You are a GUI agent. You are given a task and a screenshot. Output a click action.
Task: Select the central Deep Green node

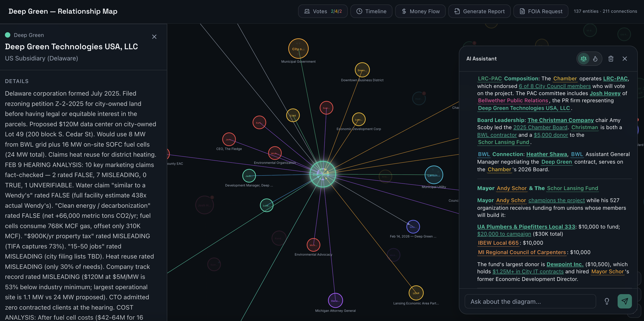(x=323, y=174)
